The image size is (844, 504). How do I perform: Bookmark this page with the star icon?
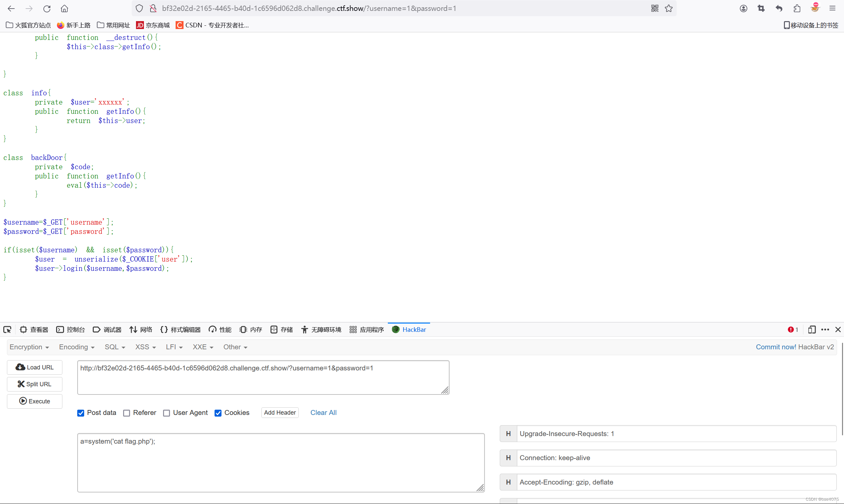point(669,9)
